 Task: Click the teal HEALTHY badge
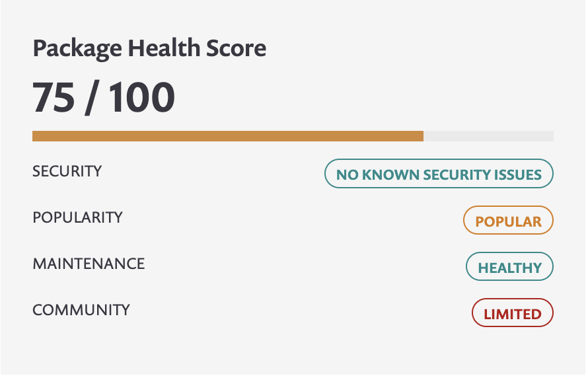(509, 268)
